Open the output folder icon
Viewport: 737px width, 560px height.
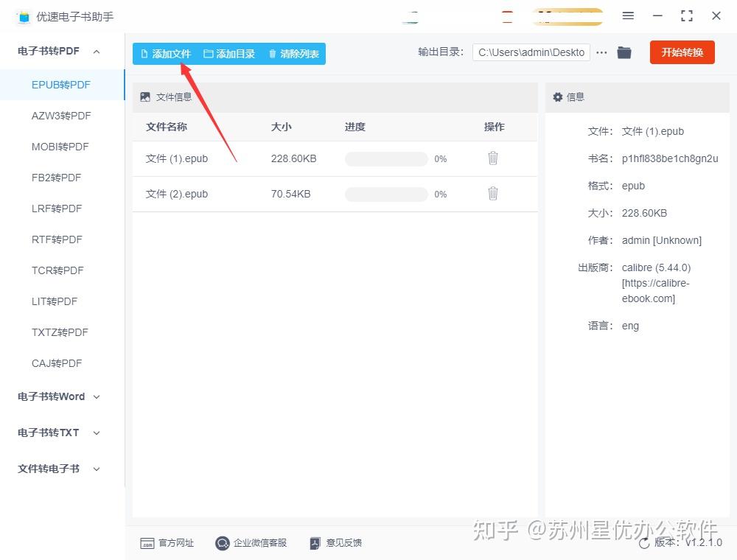(x=624, y=52)
